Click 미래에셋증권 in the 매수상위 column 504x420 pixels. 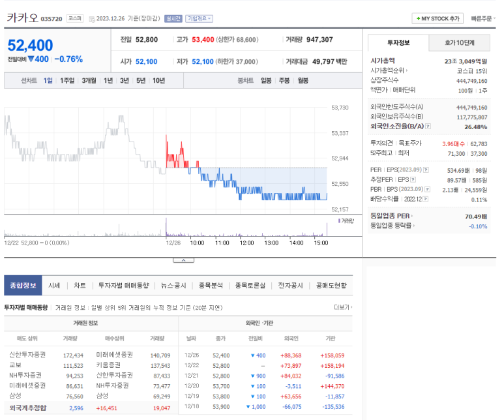pos(115,355)
